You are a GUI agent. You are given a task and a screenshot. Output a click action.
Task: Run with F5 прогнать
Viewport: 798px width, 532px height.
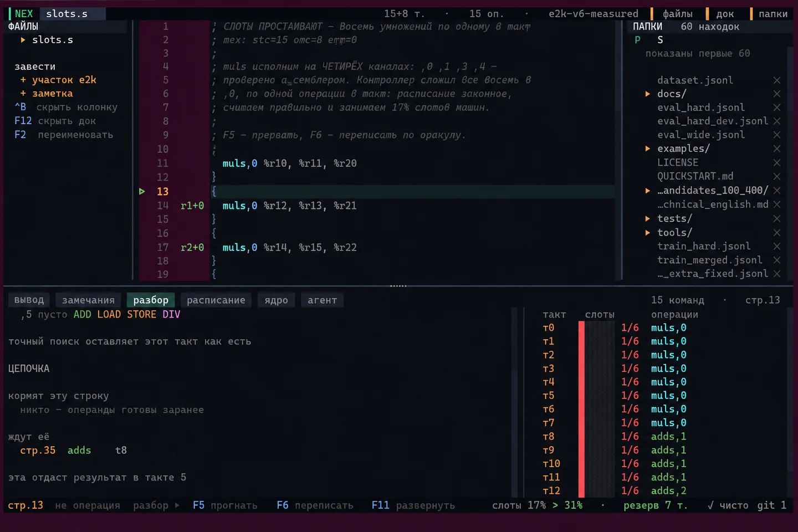(x=225, y=505)
